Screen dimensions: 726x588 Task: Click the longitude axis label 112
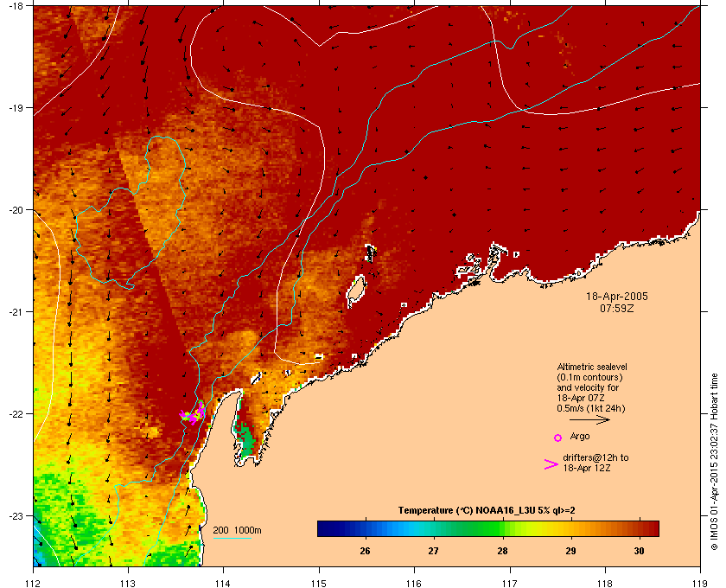pos(33,584)
